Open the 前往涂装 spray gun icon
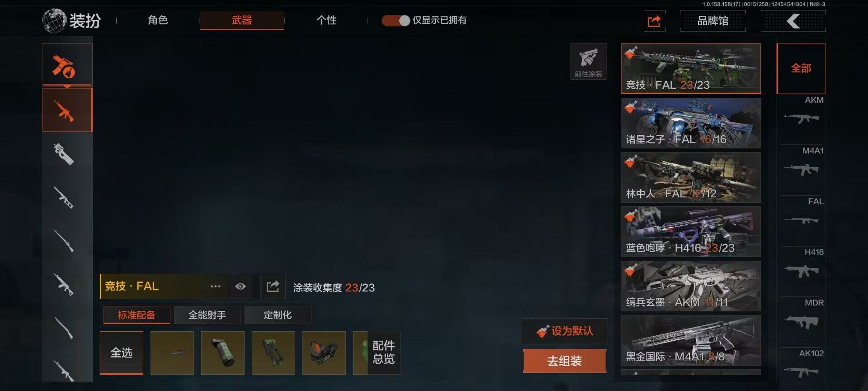The width and height of the screenshot is (868, 391). (x=588, y=62)
